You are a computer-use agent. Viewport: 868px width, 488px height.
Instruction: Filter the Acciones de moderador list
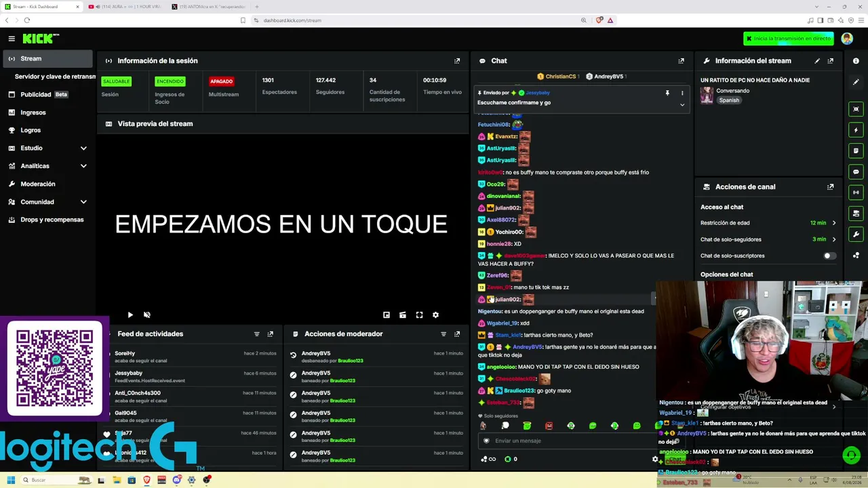(x=443, y=334)
